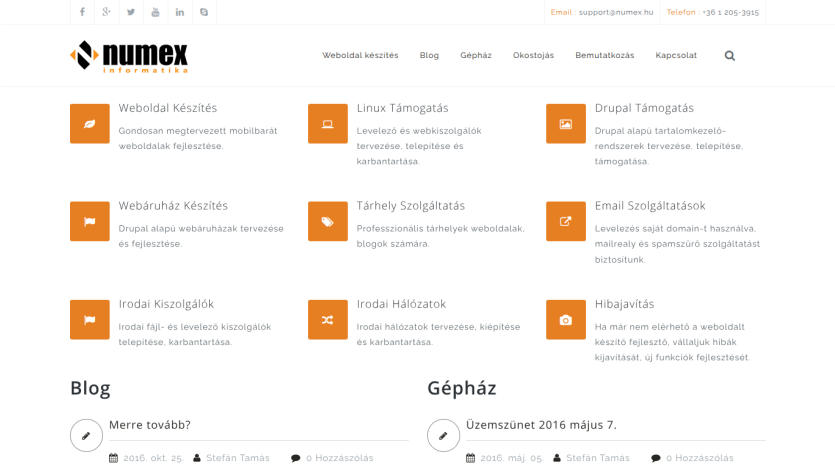Screen dimensions: 835x469
Task: Open the Linux Támogatás service heading
Action: point(403,108)
